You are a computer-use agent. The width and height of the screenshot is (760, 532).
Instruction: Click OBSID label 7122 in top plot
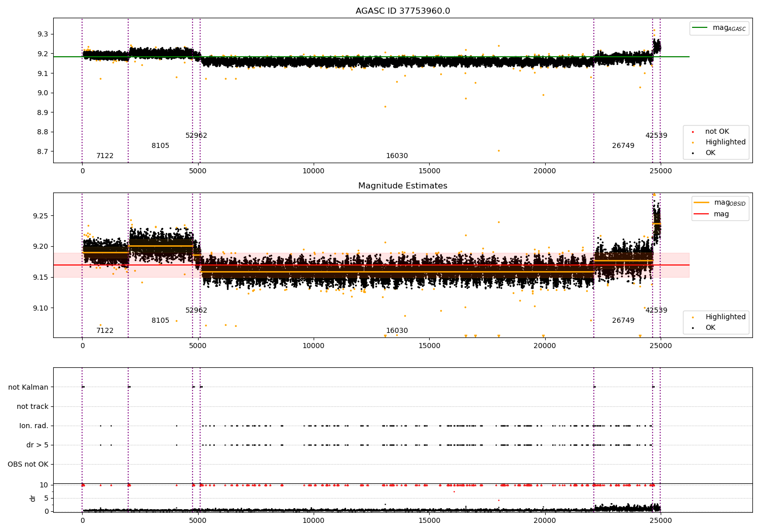pyautogui.click(x=105, y=156)
